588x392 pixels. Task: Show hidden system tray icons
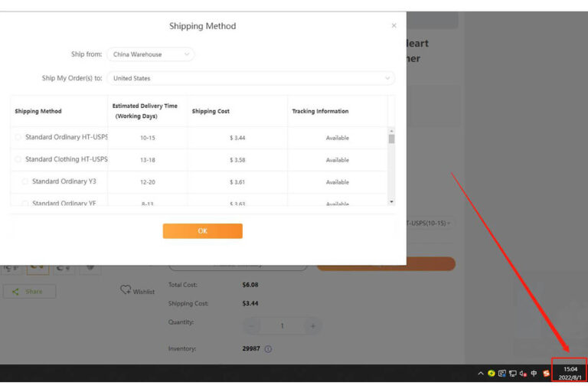pos(481,374)
